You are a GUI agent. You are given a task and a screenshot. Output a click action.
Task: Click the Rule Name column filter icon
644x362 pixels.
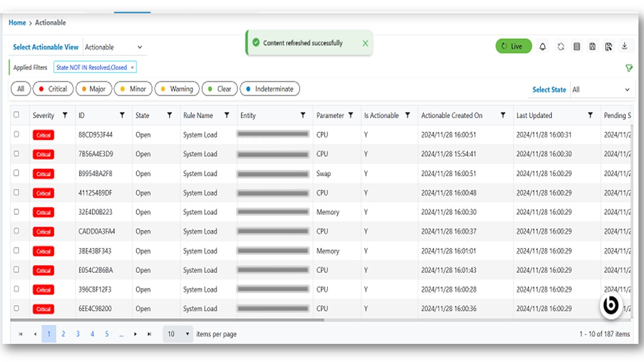227,116
